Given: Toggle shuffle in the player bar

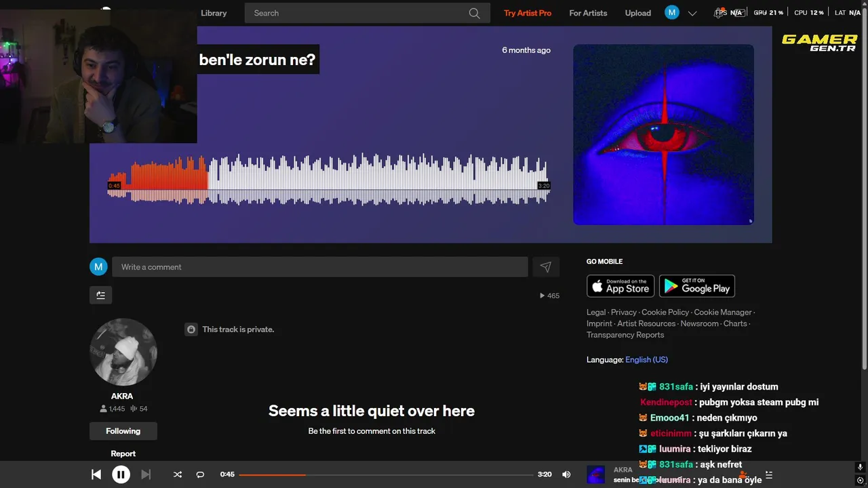Looking at the screenshot, I should (178, 474).
